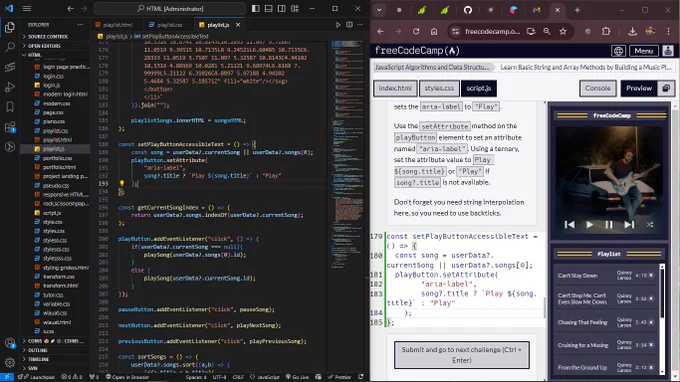Open the GitHub browser tab
The image size is (680, 382).
tap(468, 10)
